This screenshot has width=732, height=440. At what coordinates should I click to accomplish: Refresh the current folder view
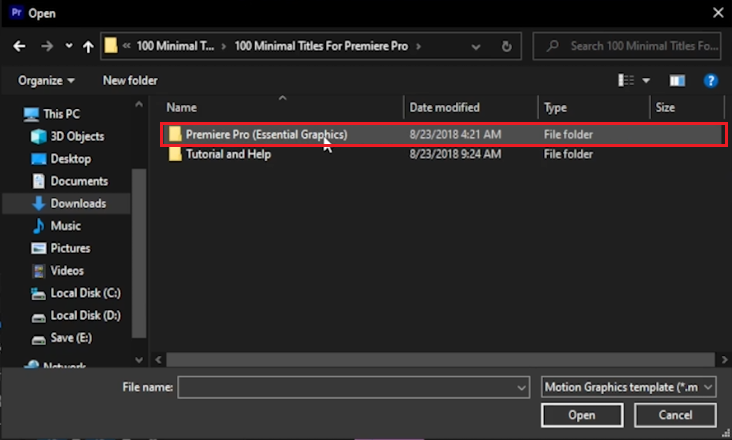pos(506,46)
